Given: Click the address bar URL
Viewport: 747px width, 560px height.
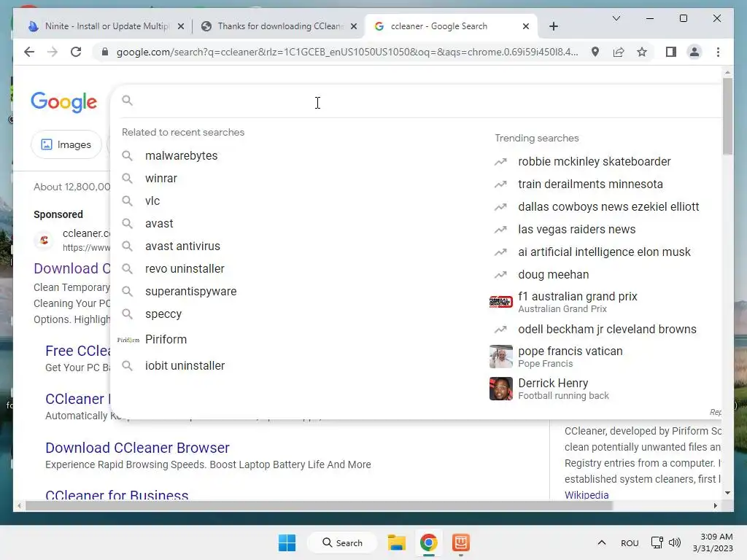Looking at the screenshot, I should click(347, 52).
